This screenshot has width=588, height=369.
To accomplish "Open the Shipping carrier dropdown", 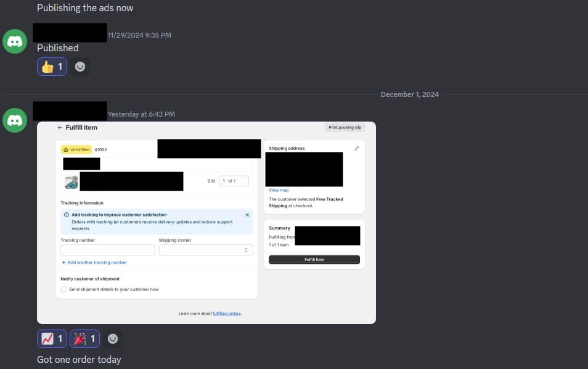I will click(205, 250).
